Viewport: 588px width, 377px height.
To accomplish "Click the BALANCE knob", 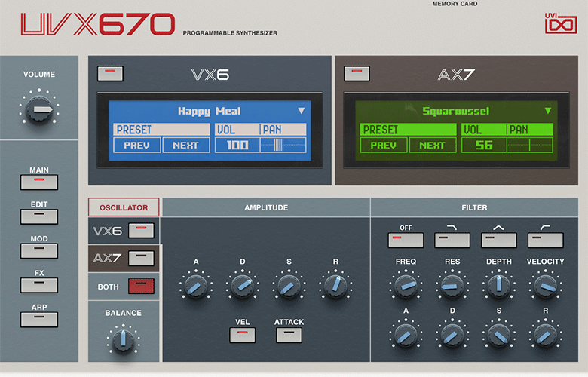I will (124, 340).
